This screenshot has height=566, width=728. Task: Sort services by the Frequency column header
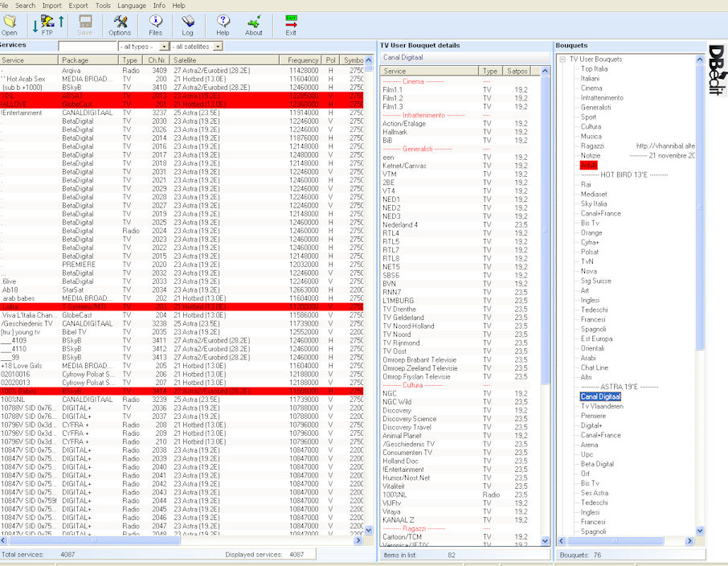pyautogui.click(x=301, y=60)
